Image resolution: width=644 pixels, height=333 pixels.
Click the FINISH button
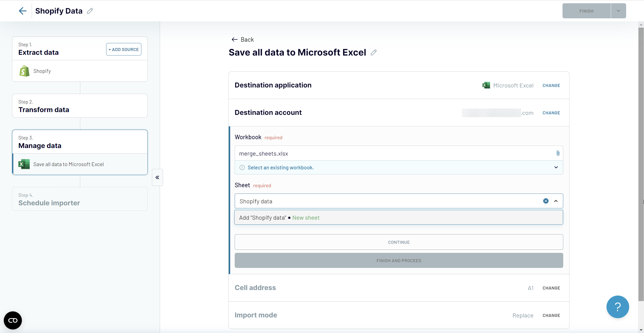coord(586,11)
